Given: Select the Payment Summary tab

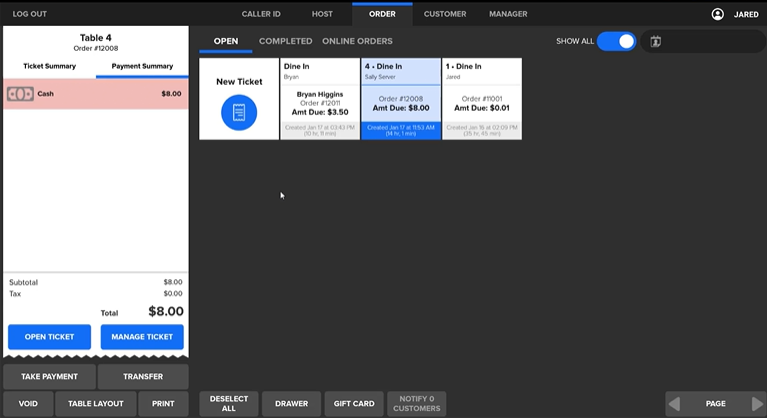Looking at the screenshot, I should pyautogui.click(x=142, y=66).
